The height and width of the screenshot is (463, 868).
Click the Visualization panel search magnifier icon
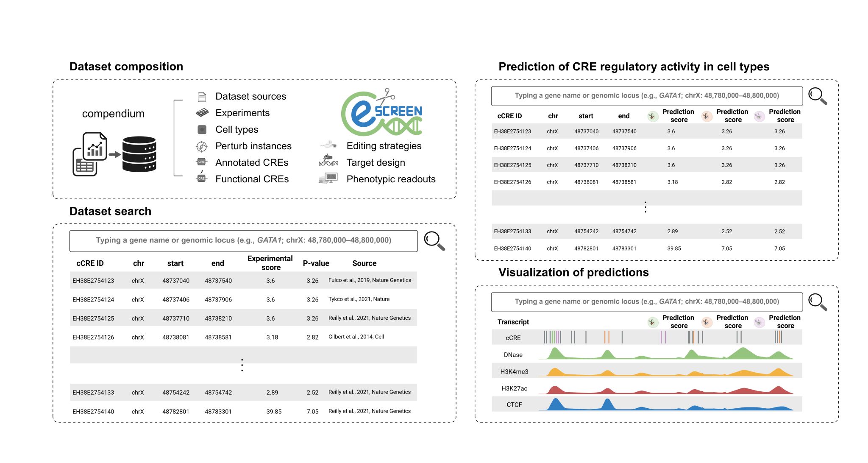click(817, 302)
